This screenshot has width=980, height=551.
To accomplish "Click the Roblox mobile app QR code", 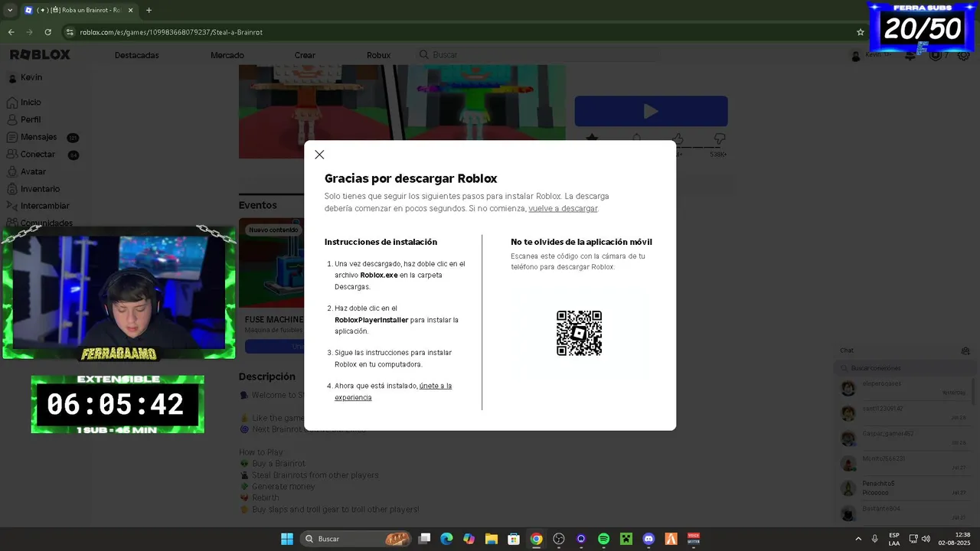I will tap(579, 333).
